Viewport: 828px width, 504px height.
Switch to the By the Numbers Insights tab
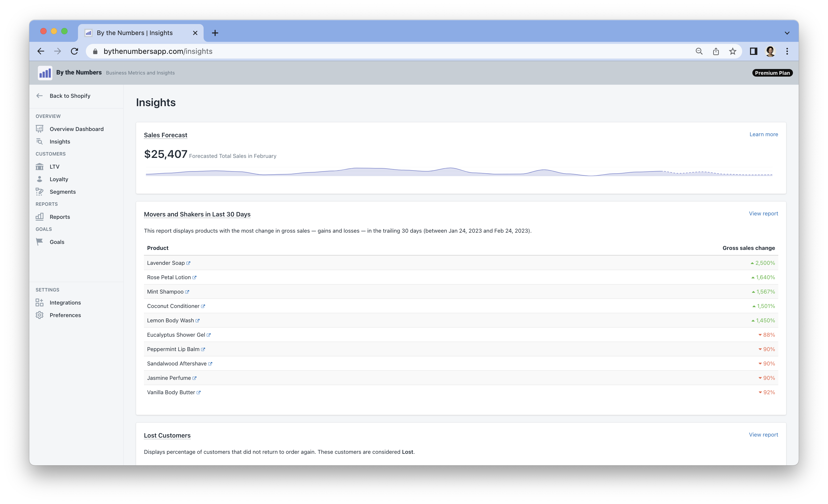pyautogui.click(x=135, y=33)
